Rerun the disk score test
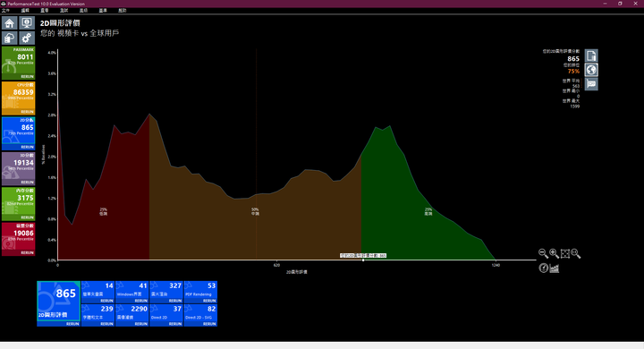Screen dimensions: 644x349 pyautogui.click(x=27, y=253)
